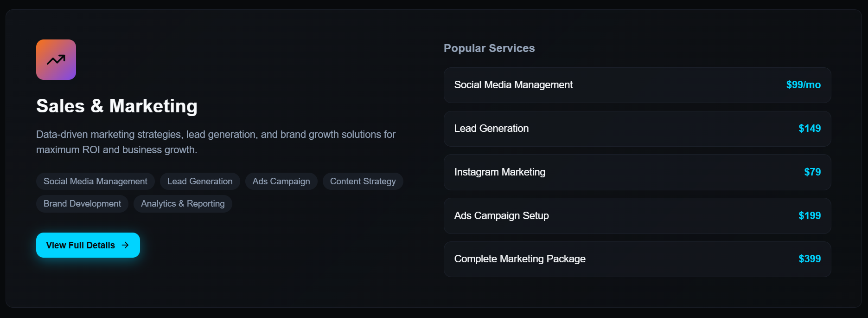Click the Analytics & Reporting tag
The height and width of the screenshot is (318, 868).
(182, 203)
